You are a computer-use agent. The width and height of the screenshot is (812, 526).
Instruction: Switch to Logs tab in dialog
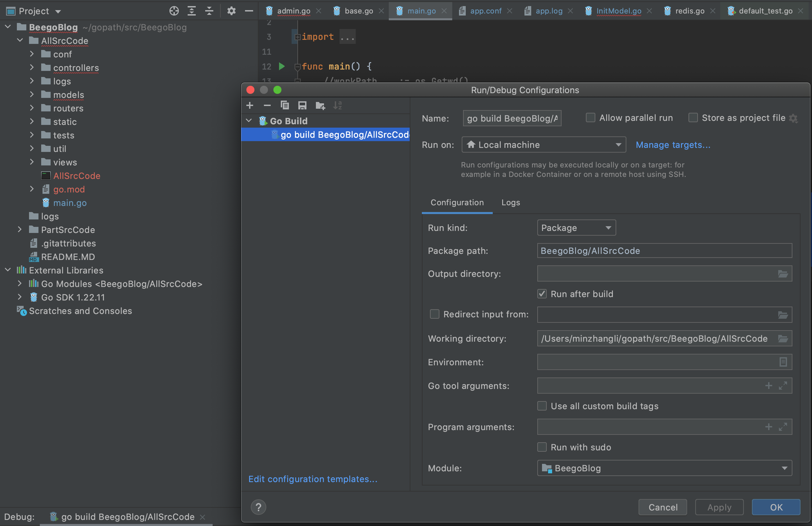(x=510, y=203)
